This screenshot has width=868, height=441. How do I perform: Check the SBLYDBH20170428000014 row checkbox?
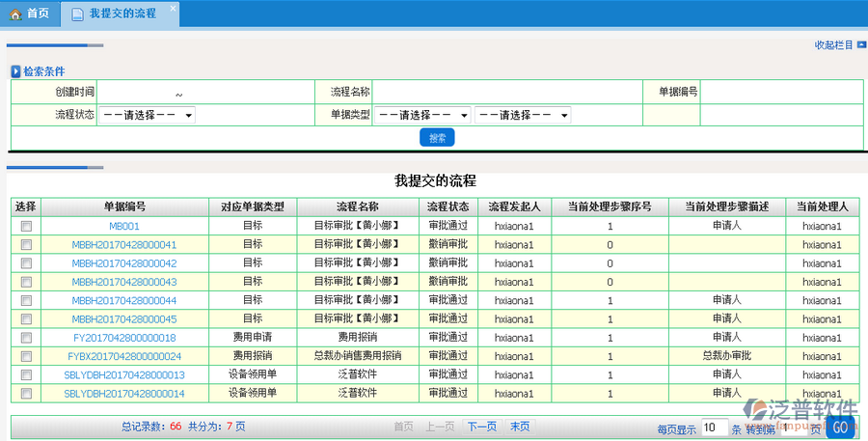point(26,394)
